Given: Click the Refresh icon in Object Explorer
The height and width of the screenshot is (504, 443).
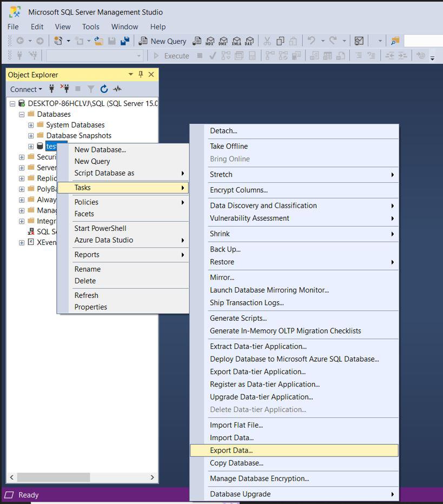Looking at the screenshot, I should click(x=104, y=89).
